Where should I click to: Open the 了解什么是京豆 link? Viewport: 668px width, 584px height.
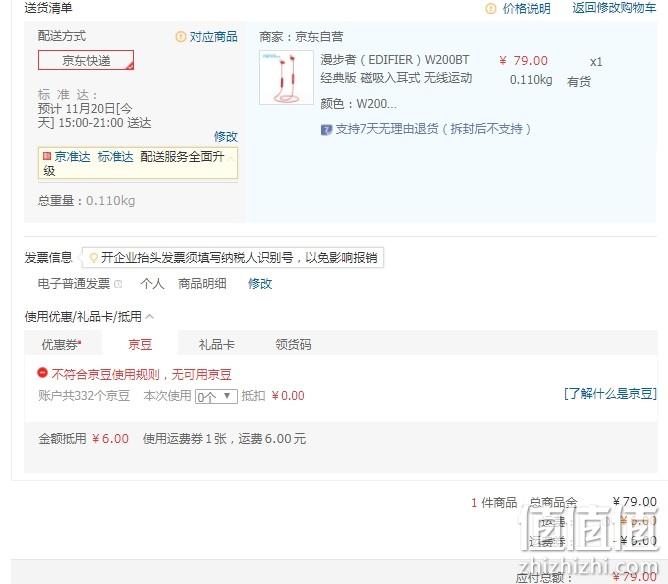[610, 394]
